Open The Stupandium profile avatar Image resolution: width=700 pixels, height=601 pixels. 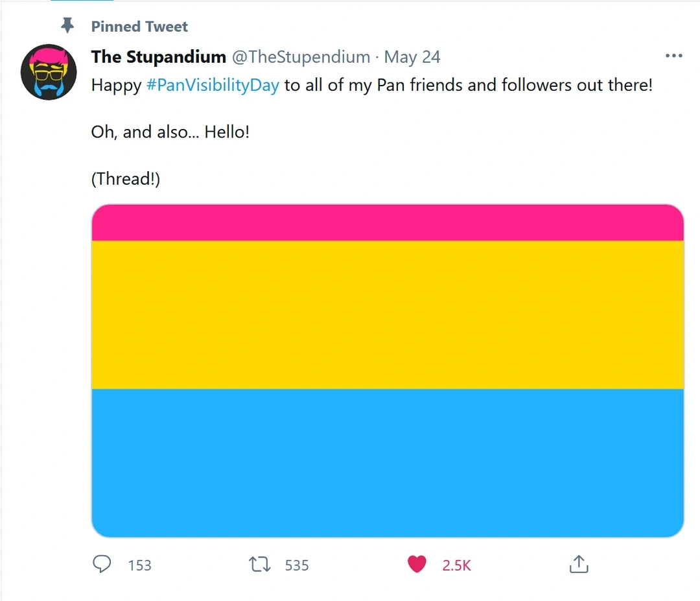(49, 72)
